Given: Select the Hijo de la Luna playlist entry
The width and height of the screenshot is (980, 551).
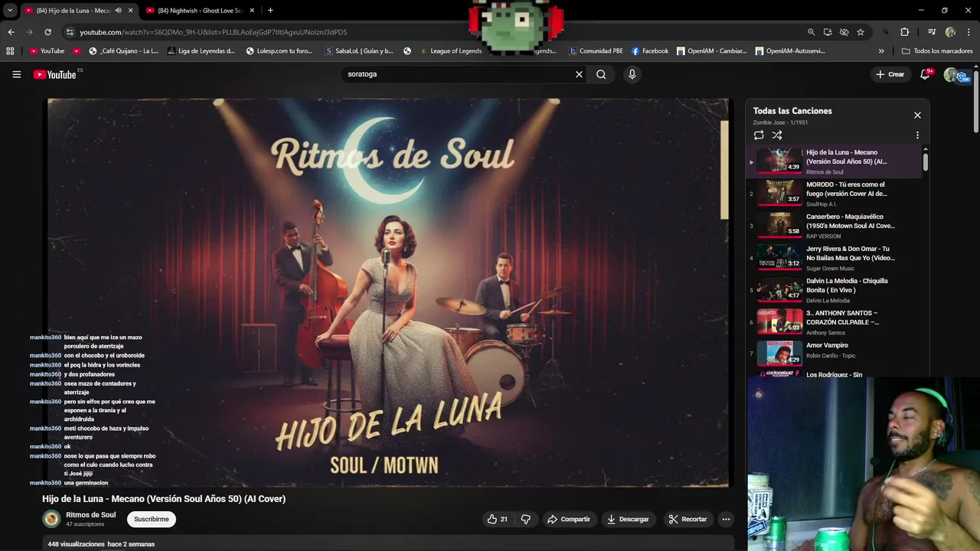Looking at the screenshot, I should tap(835, 161).
